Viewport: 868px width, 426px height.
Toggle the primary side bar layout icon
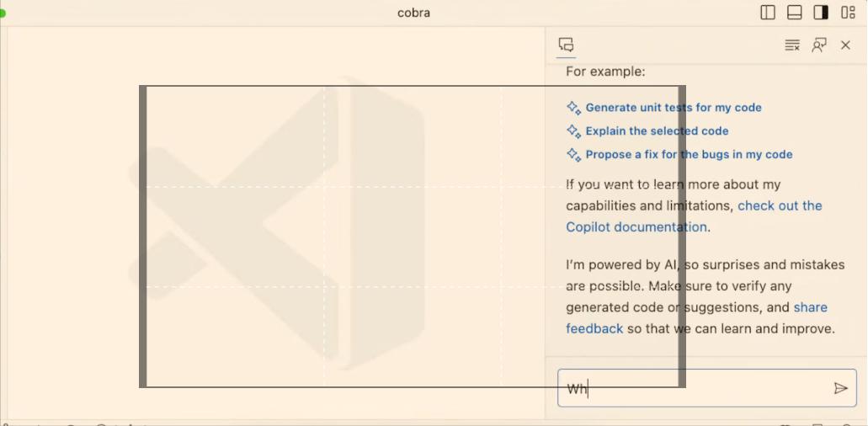pos(768,13)
